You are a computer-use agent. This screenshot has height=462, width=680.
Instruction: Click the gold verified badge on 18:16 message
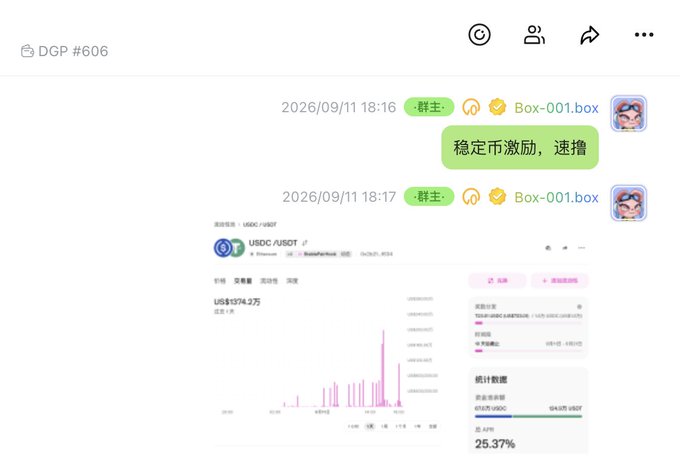[x=497, y=107]
